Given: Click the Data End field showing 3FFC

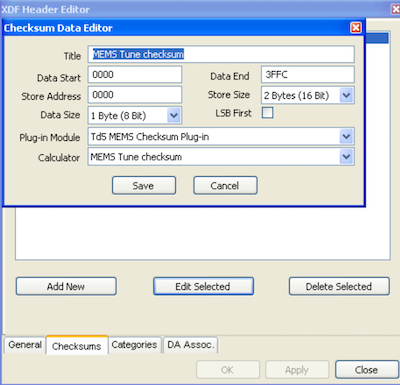Looking at the screenshot, I should pos(308,75).
